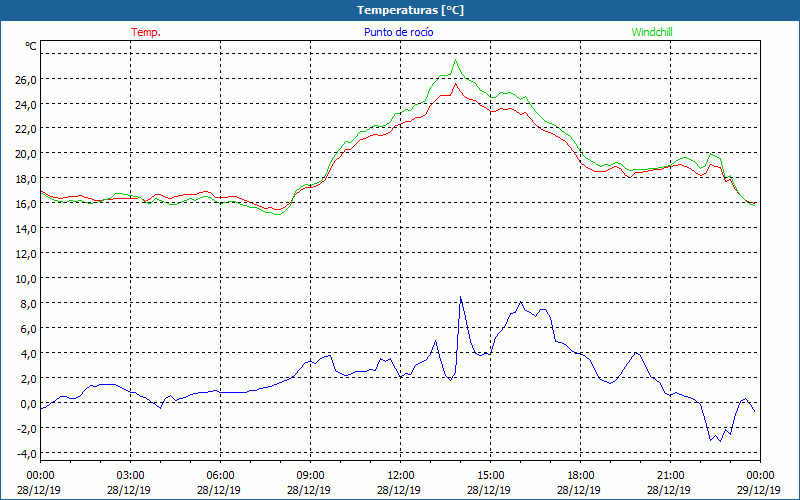
Task: Click the 12,0 y-axis value
Action: pyautogui.click(x=24, y=254)
